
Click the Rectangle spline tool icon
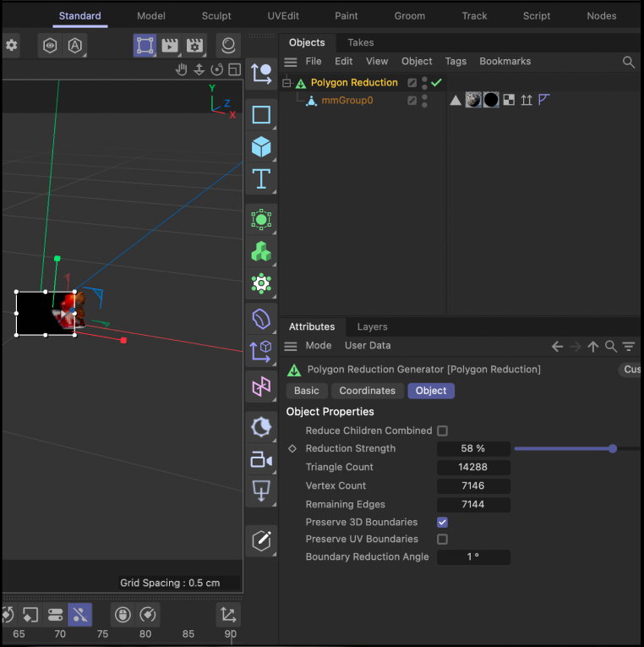[x=261, y=115]
